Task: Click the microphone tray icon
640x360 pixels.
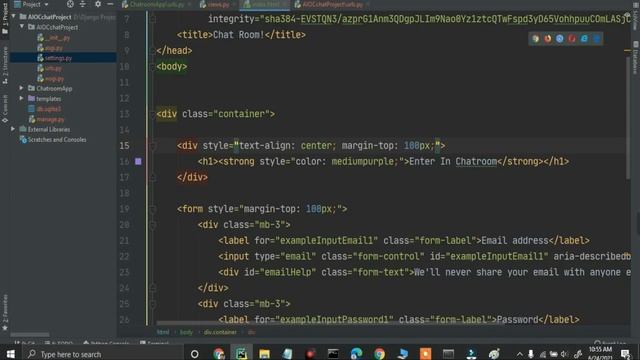Action: click(x=530, y=354)
